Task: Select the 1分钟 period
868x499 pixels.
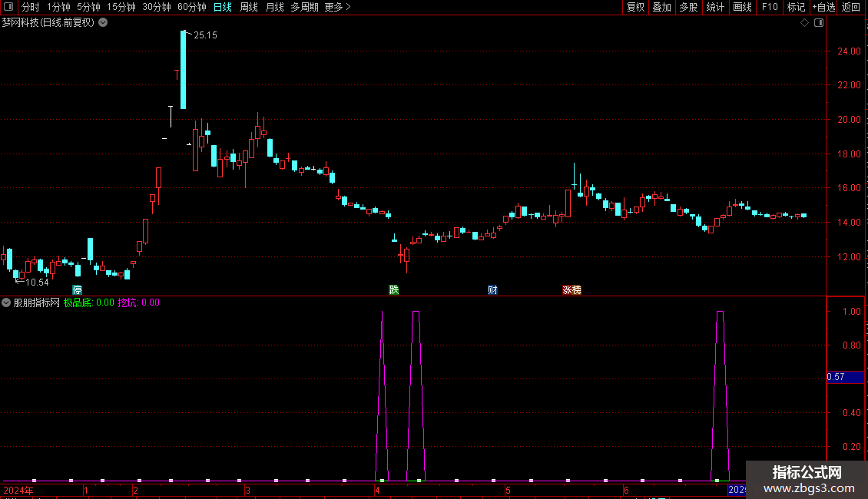Action: [x=58, y=7]
